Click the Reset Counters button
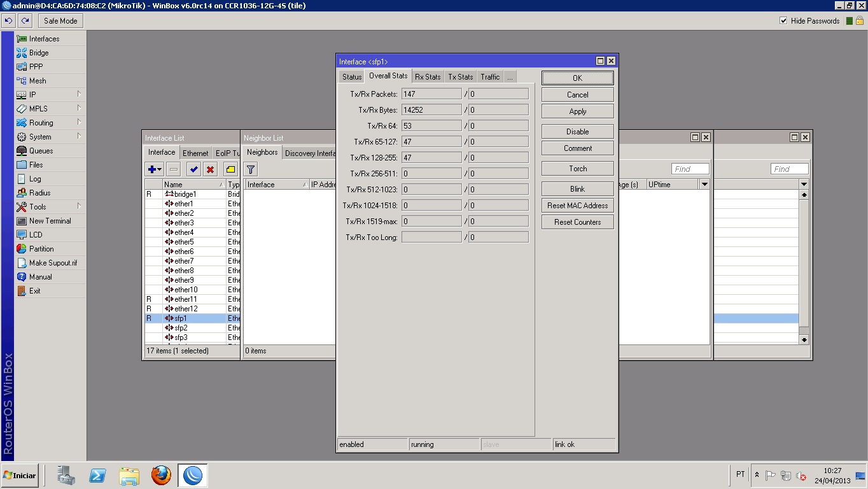This screenshot has width=868, height=489. [x=578, y=222]
